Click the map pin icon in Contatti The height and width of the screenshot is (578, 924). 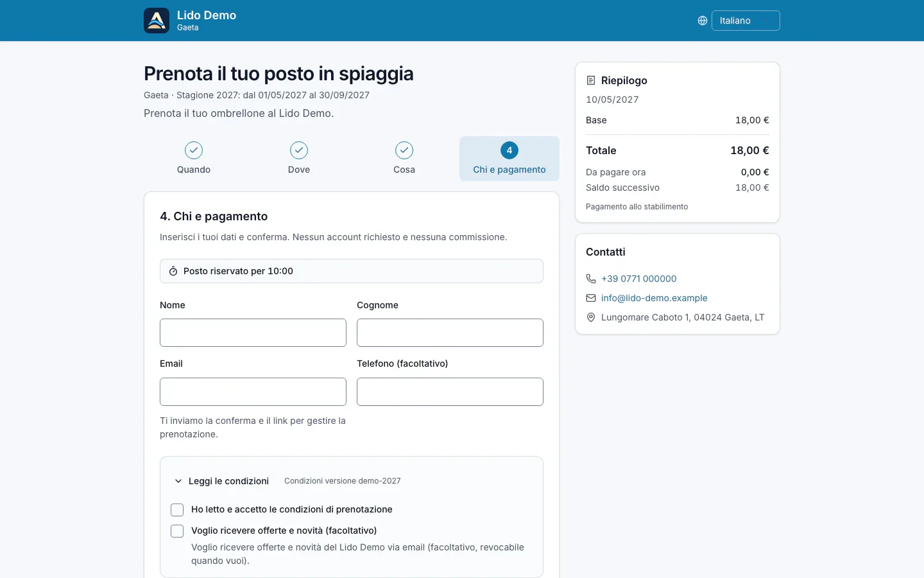[x=591, y=317]
